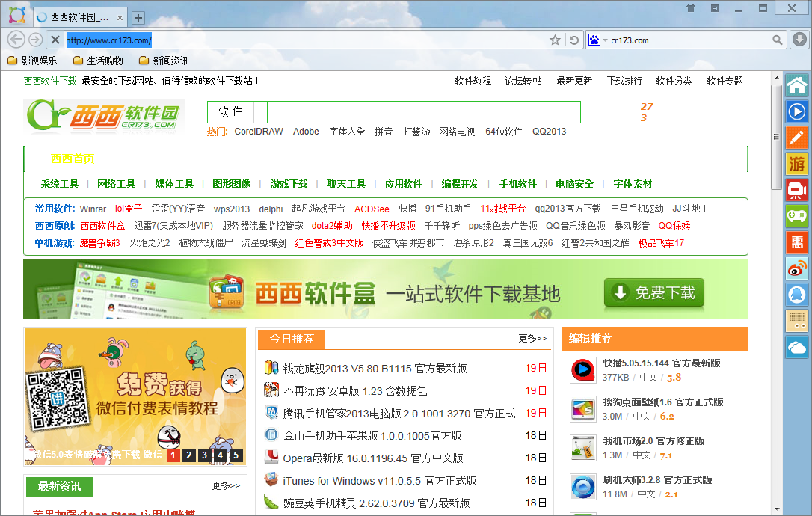Open a new tab with the plus button
Image resolution: width=812 pixels, height=516 pixels.
coord(138,18)
